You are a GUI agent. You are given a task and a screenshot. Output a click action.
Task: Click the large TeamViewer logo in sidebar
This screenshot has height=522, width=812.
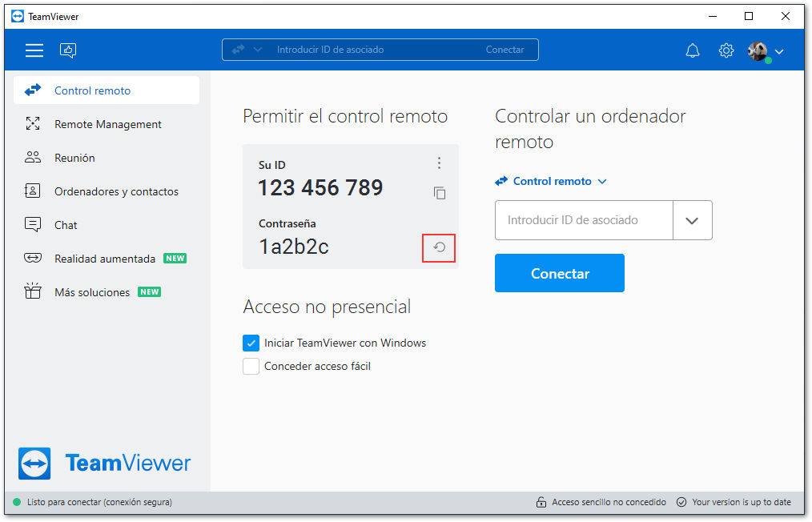105,464
